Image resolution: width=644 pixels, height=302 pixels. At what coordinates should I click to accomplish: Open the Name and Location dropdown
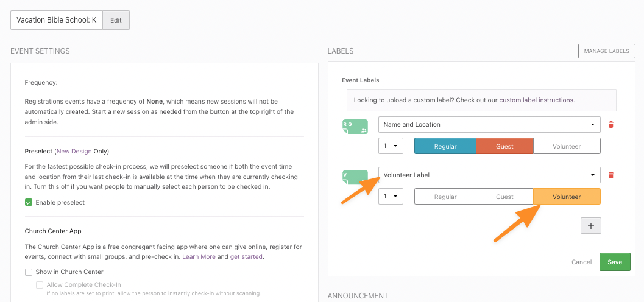pos(489,124)
